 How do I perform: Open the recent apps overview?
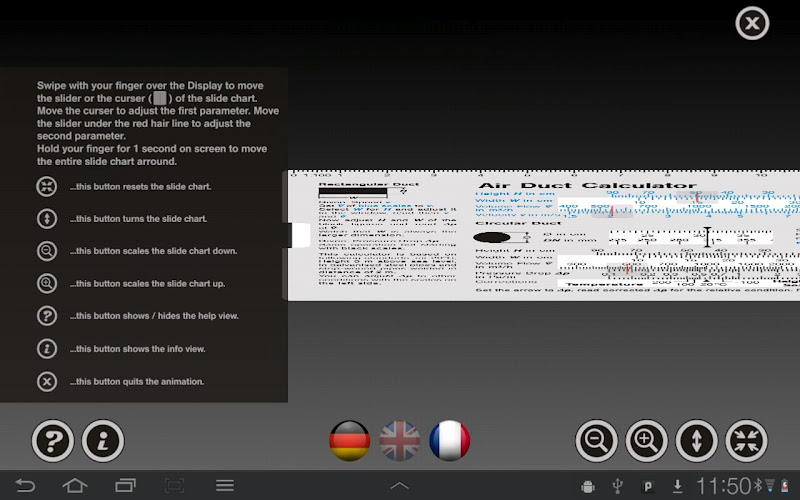pos(125,485)
